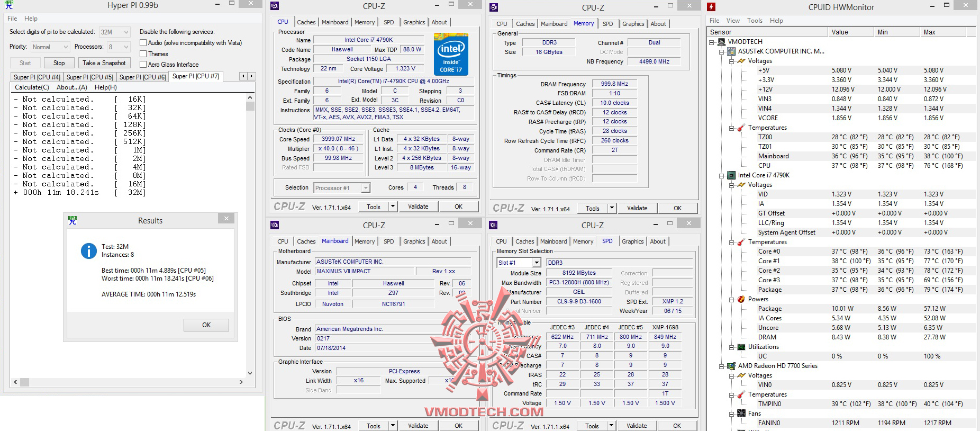Click the Voltages icon under Intel Core i7 4790K
980x431 pixels.
point(741,185)
